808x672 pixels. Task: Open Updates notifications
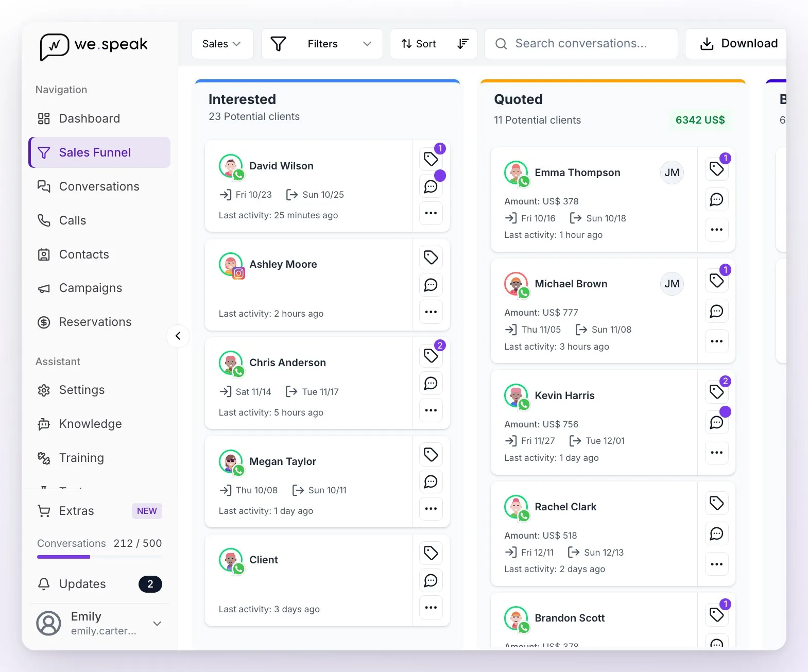coord(100,584)
